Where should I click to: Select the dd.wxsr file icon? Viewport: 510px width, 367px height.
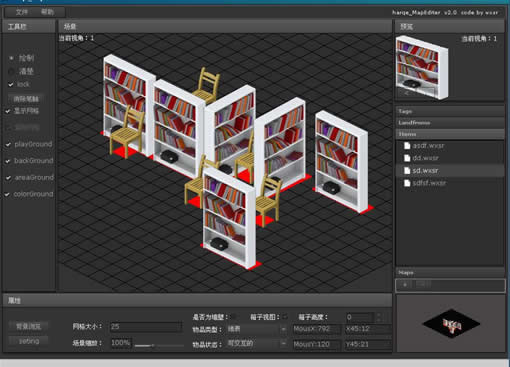(x=407, y=158)
